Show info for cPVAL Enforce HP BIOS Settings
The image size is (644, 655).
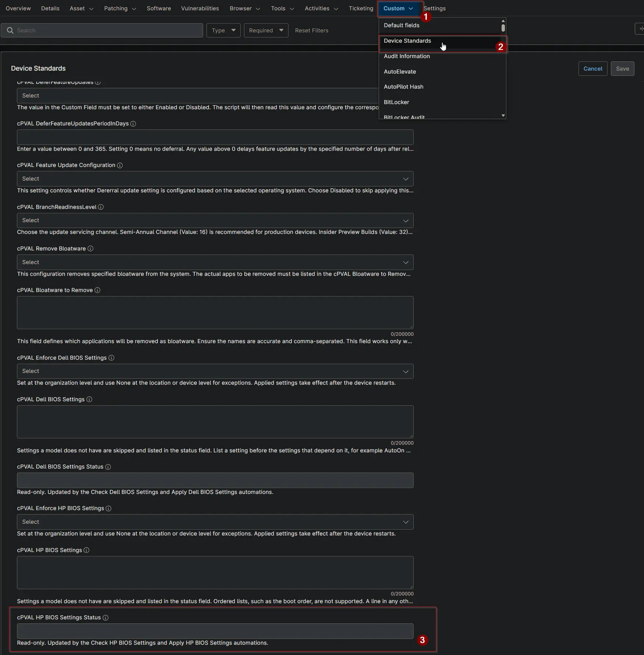pyautogui.click(x=109, y=509)
